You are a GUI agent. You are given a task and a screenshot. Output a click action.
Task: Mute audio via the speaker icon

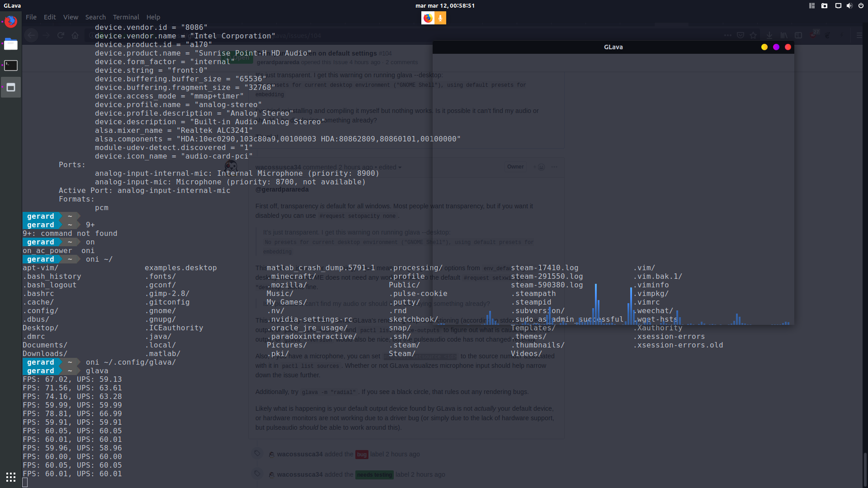pyautogui.click(x=850, y=6)
